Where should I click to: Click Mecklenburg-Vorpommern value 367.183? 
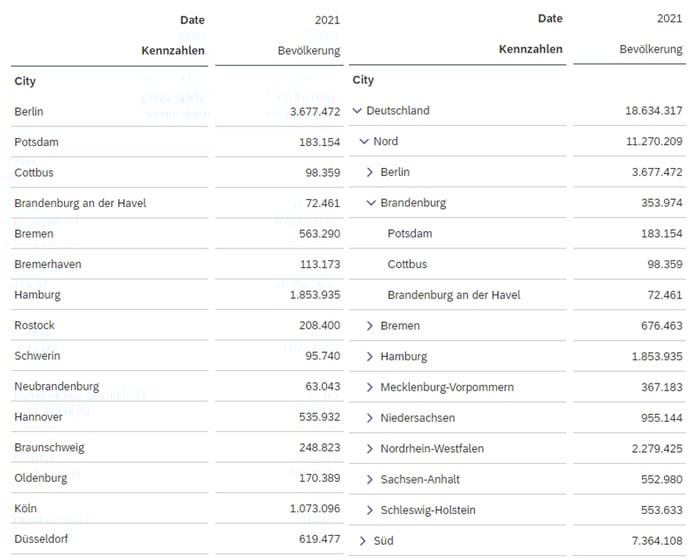coord(662,387)
